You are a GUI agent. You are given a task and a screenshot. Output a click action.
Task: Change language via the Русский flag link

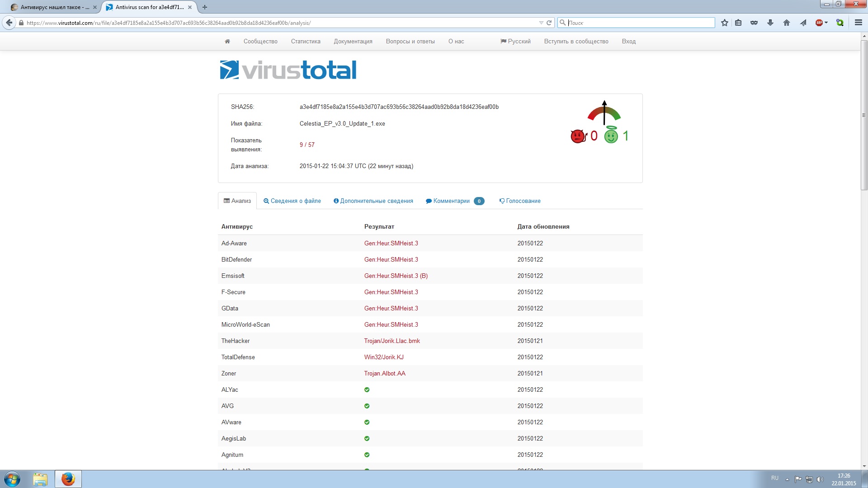(515, 41)
